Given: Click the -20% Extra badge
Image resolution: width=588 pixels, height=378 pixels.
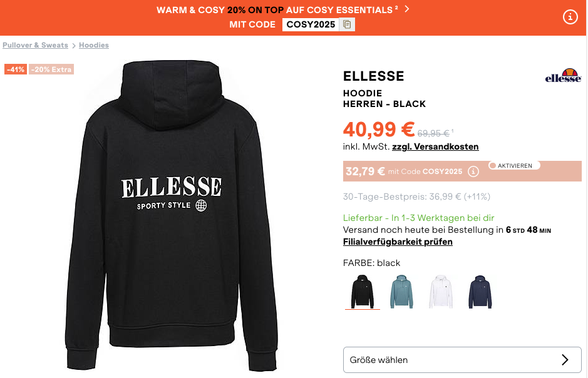Looking at the screenshot, I should (51, 69).
